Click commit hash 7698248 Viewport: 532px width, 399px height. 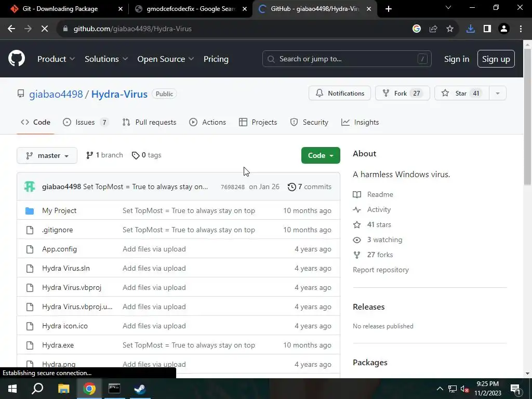tap(233, 187)
